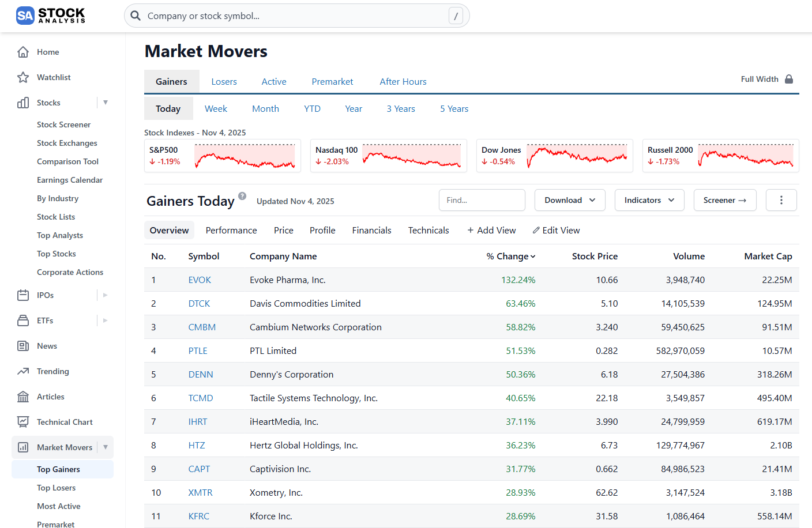
Task: Switch to the Losers tab
Action: (224, 81)
